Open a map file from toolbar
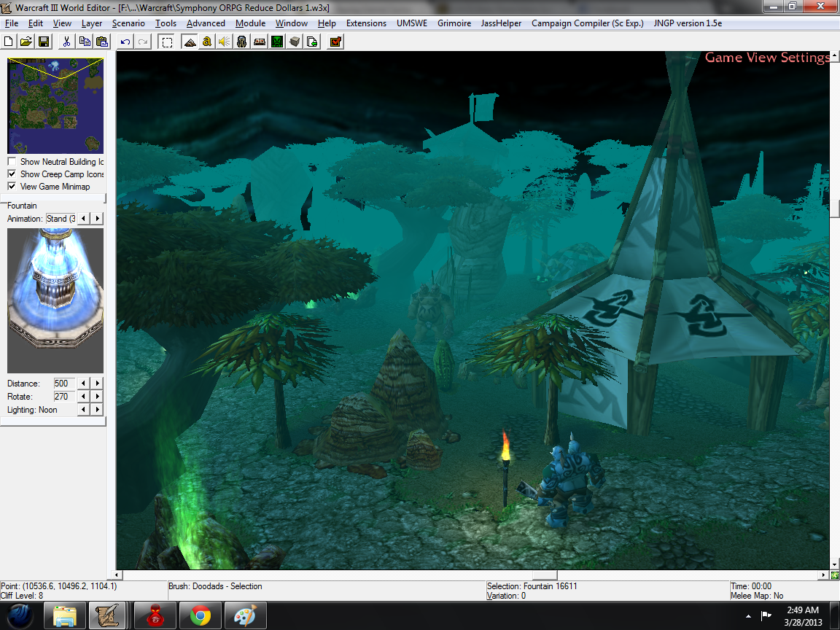The image size is (840, 630). (x=26, y=42)
